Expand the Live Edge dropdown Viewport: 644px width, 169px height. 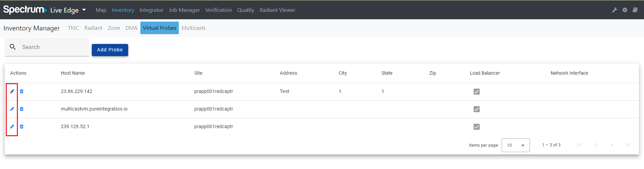pos(68,10)
